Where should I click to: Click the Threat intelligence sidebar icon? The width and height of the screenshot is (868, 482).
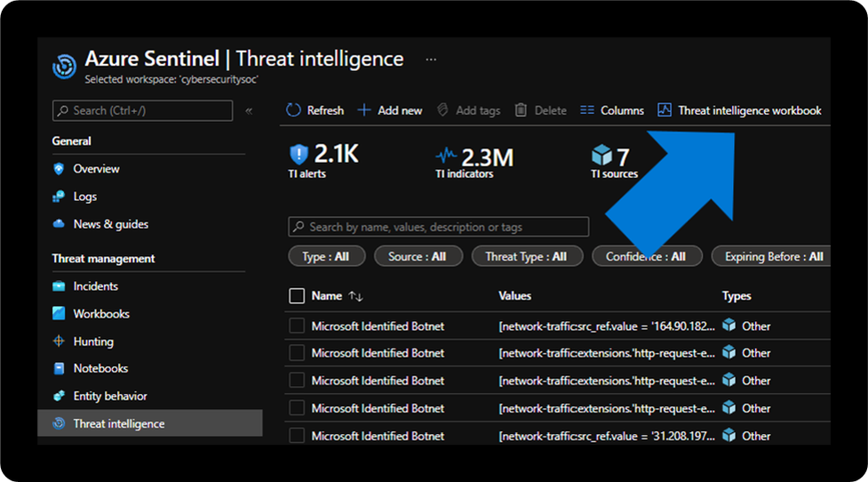click(59, 424)
